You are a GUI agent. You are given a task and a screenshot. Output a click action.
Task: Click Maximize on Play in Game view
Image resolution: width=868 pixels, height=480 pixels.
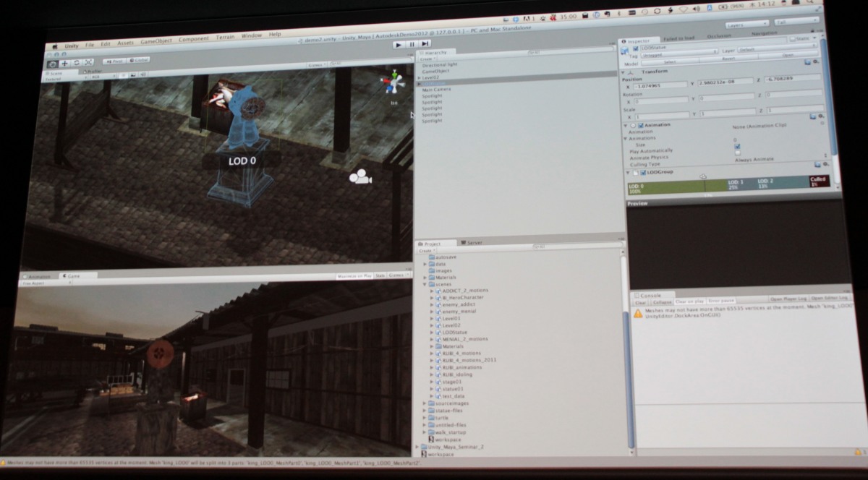[x=354, y=276]
